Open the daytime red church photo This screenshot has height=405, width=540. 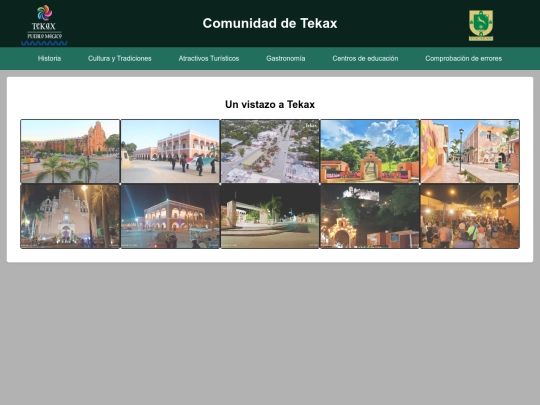[70, 151]
